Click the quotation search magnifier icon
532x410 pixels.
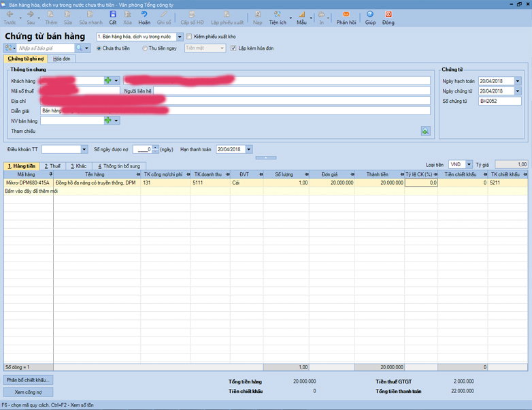[x=79, y=48]
